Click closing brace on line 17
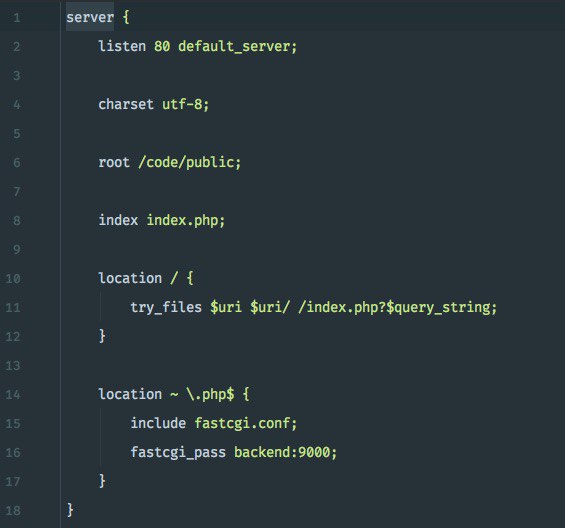565x528 pixels. [x=102, y=481]
